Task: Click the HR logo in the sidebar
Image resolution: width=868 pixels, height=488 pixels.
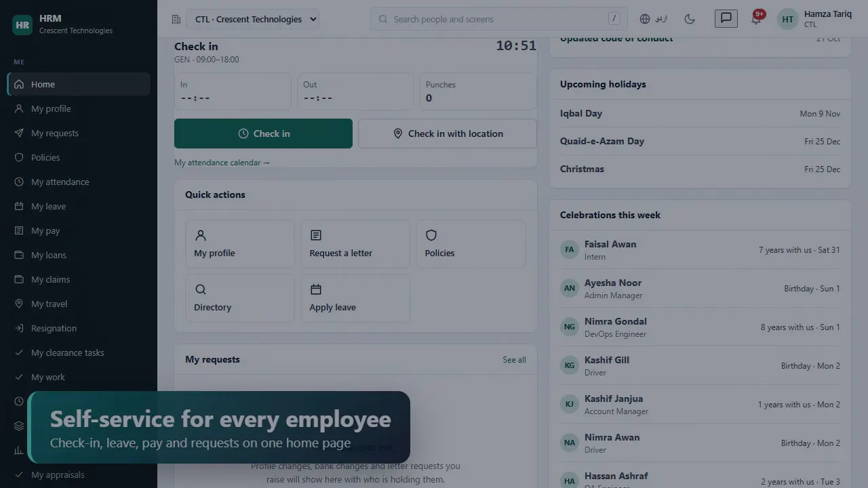Action: click(22, 25)
